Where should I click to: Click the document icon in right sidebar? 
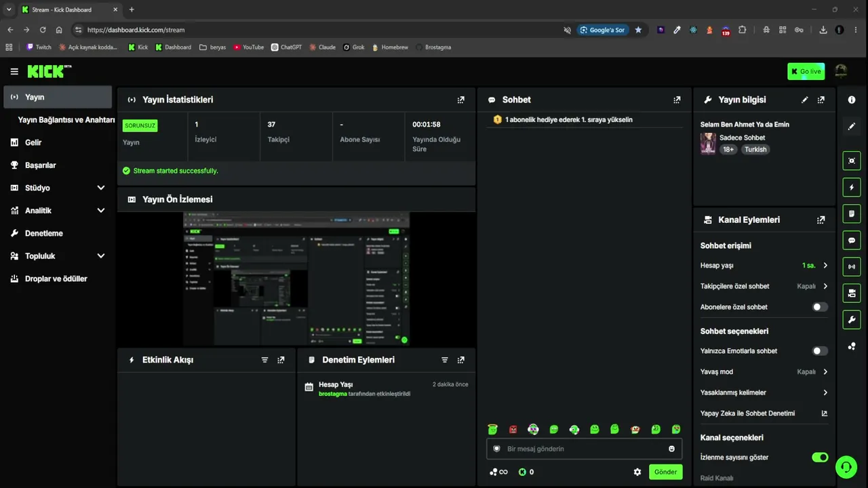852,213
